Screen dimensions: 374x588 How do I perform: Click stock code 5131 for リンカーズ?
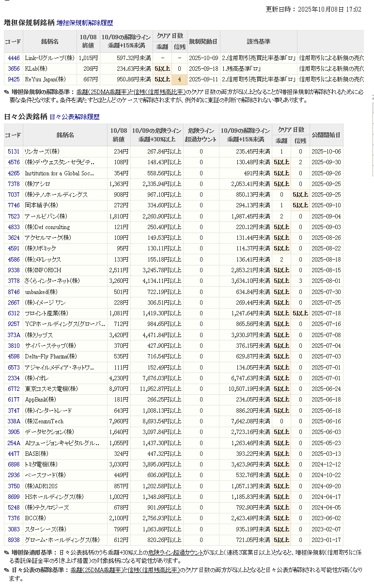pyautogui.click(x=14, y=152)
